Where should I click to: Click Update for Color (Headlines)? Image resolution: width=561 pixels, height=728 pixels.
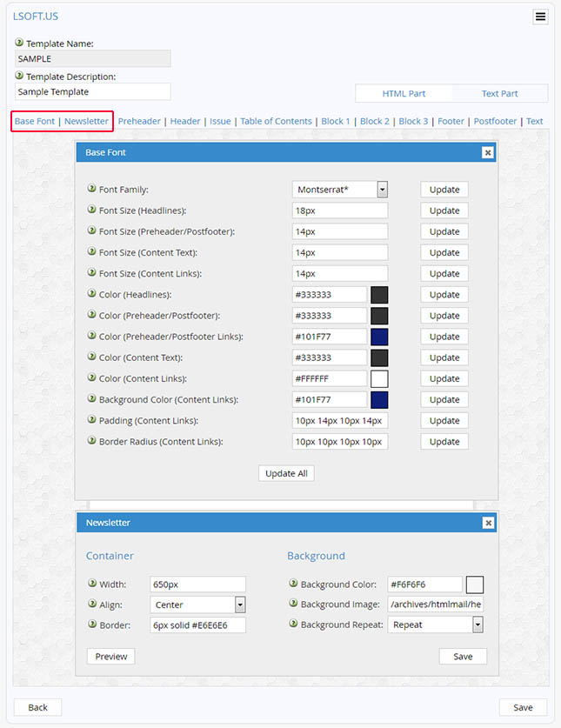[444, 294]
